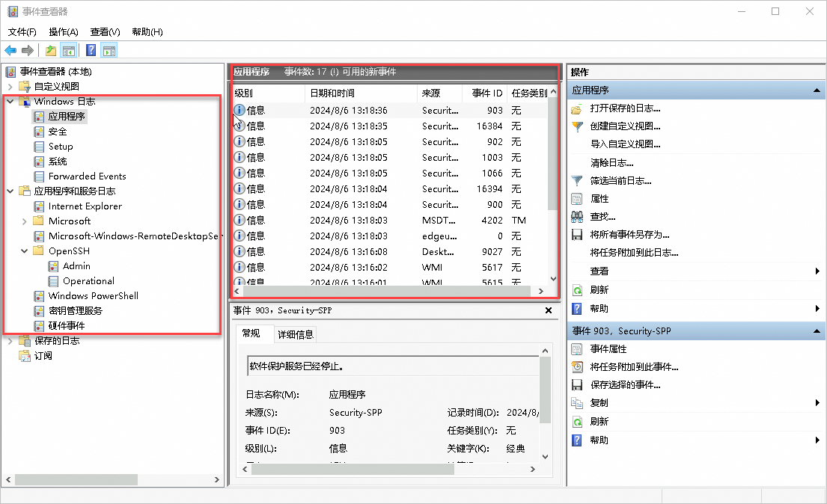Collapse the 应用程序 section in Actions pane
Screen dimensions: 827x504
click(819, 90)
